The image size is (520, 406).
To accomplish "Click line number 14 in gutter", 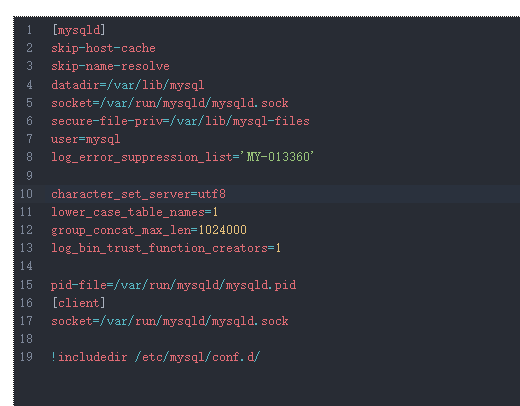I will 26,266.
